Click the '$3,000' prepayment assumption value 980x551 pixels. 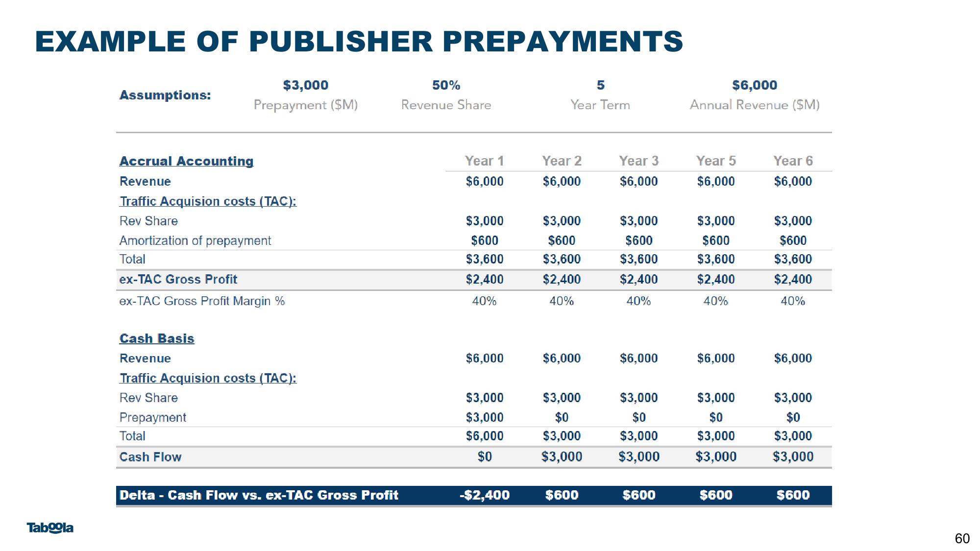[x=306, y=85]
